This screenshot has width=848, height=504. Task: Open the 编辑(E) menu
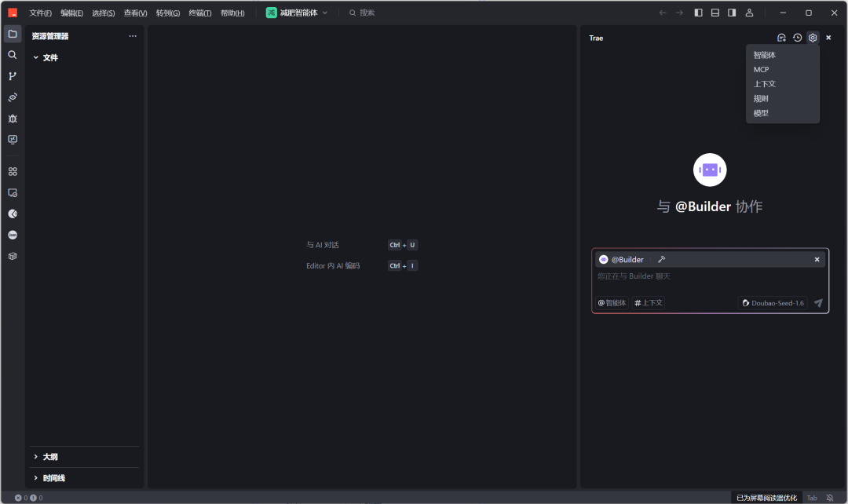(72, 13)
